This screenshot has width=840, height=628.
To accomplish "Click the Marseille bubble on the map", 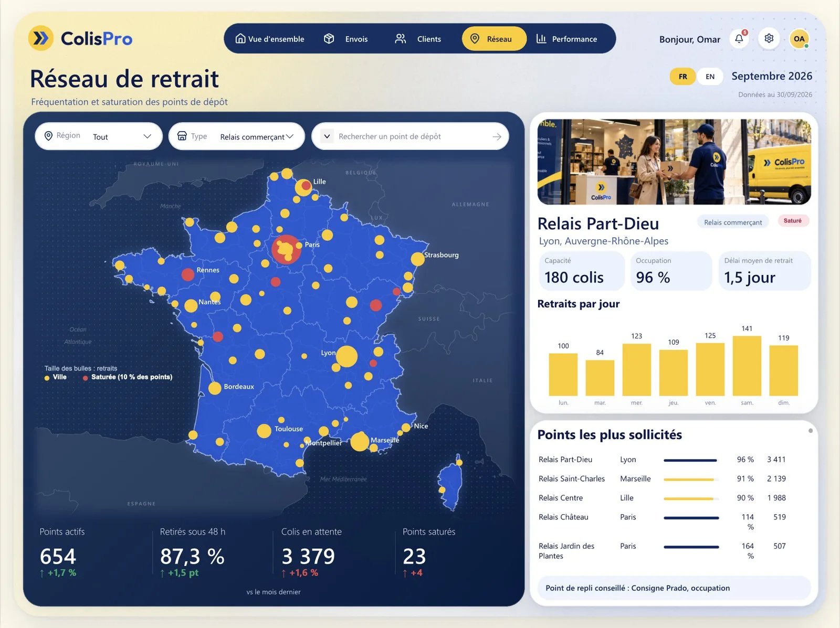I will coord(360,442).
